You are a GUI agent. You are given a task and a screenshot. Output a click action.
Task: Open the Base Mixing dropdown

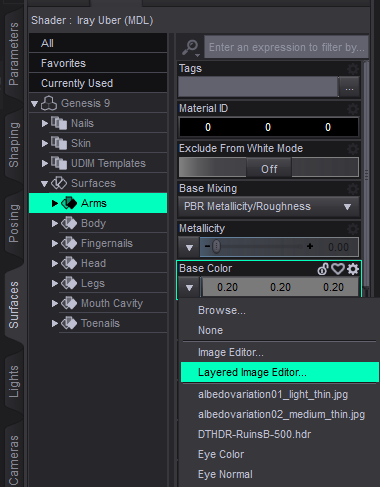pos(269,207)
